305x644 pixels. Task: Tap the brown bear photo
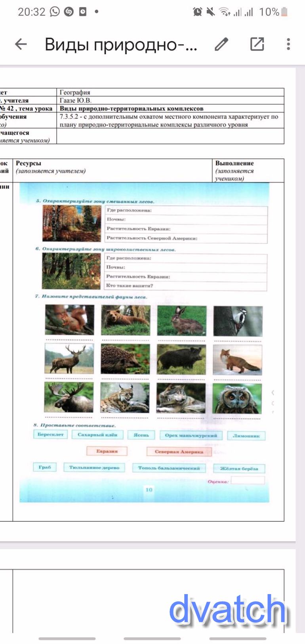[126, 320]
